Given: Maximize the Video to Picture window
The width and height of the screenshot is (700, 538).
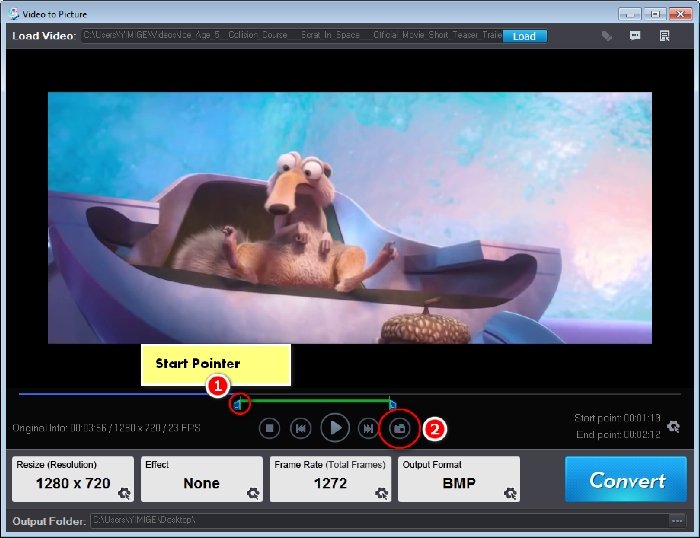Looking at the screenshot, I should click(655, 14).
